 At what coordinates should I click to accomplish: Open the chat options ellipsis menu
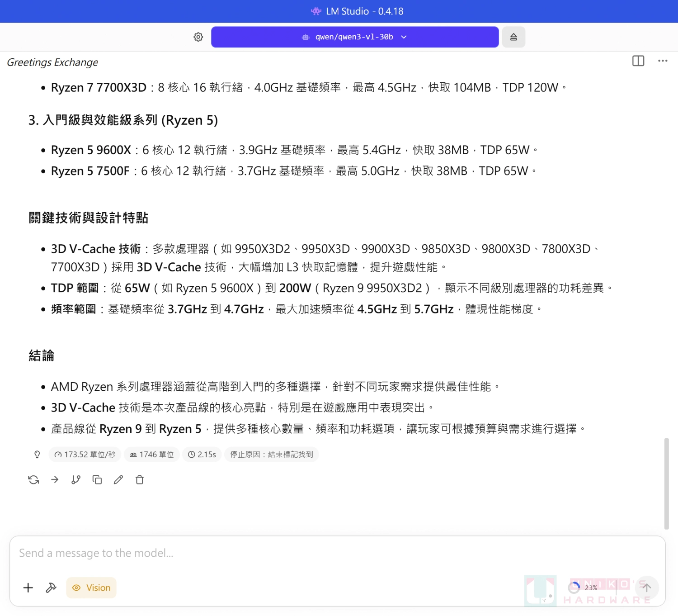click(x=663, y=61)
